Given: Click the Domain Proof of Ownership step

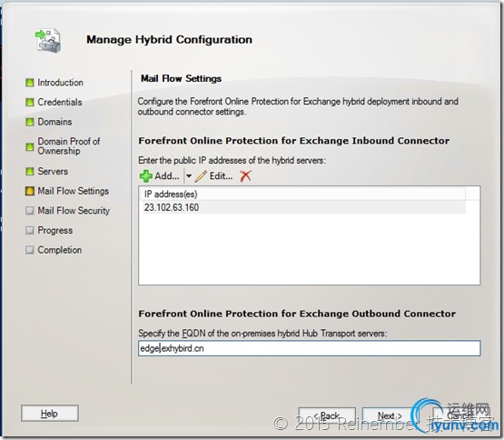Looking at the screenshot, I should click(x=69, y=146).
